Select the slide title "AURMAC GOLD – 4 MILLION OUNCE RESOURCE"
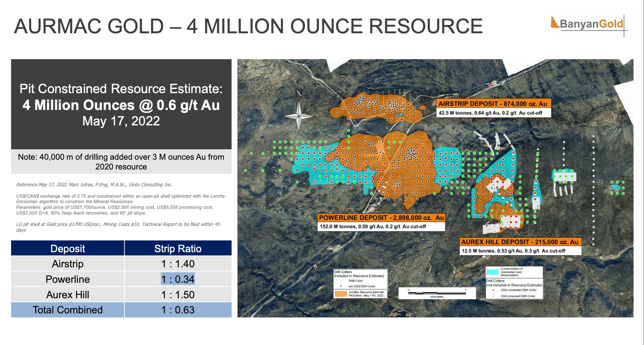The height and width of the screenshot is (345, 644). click(x=248, y=26)
